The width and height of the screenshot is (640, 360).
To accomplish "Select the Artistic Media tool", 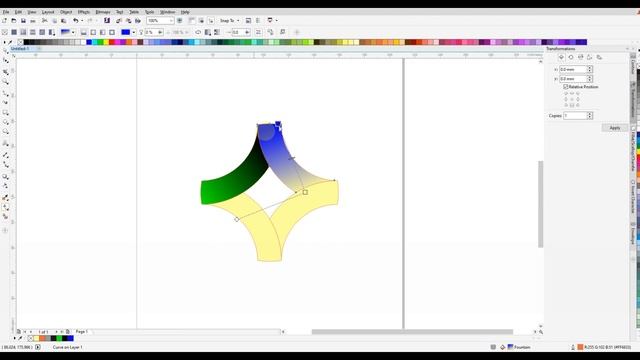I will click(6, 102).
